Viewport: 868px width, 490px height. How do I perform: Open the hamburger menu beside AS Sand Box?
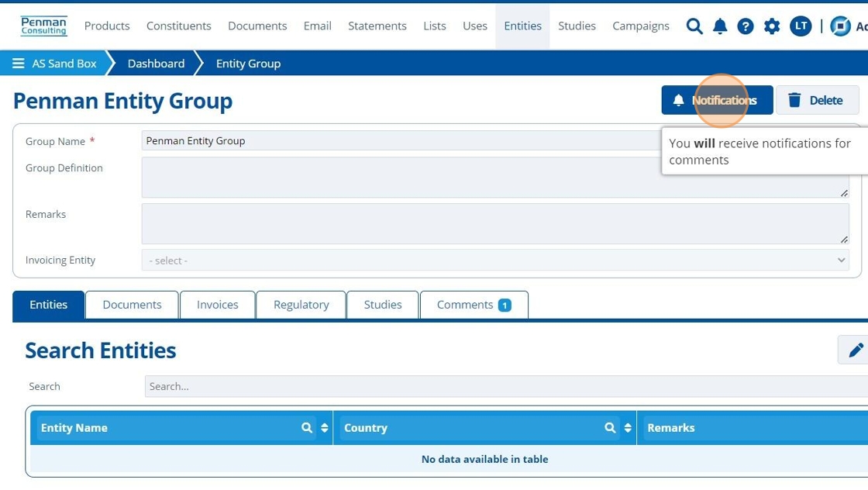19,63
